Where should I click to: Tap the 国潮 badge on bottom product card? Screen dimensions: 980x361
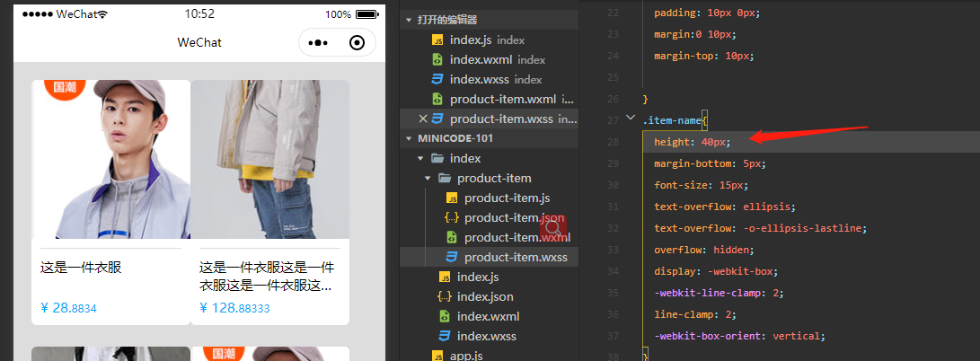tap(224, 354)
